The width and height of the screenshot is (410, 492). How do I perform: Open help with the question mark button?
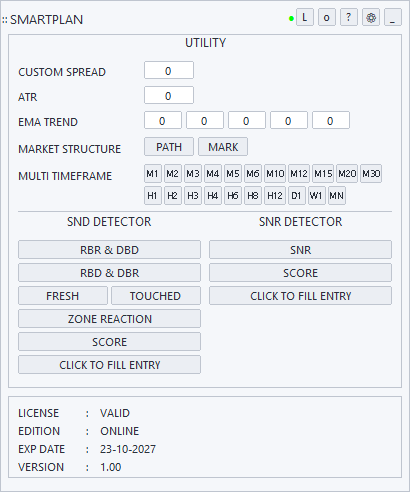(349, 17)
